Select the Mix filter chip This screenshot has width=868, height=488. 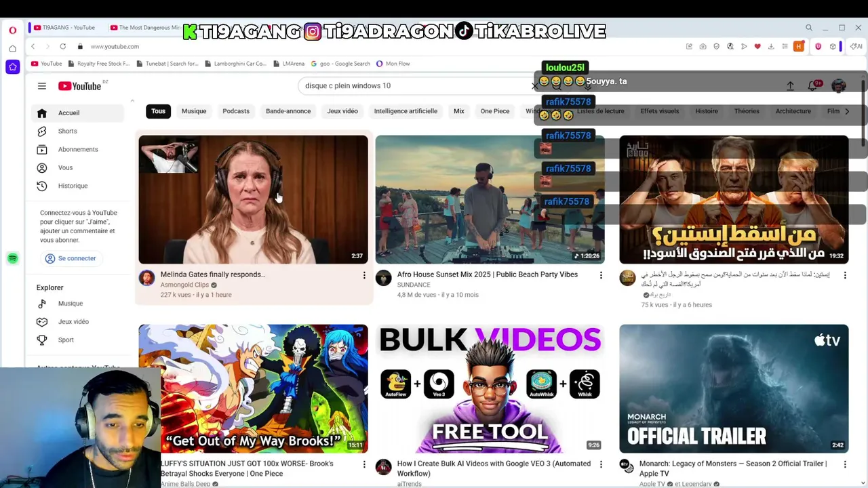tap(459, 111)
